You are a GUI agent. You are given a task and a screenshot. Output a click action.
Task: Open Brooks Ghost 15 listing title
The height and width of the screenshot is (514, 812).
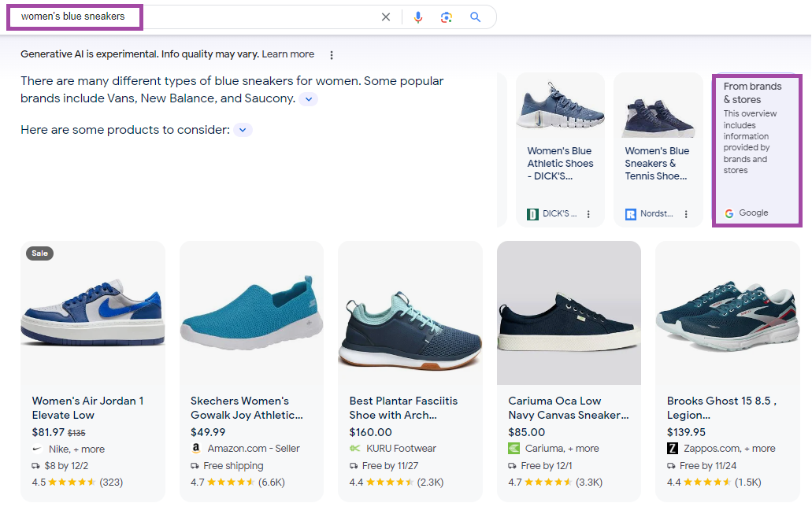pyautogui.click(x=721, y=408)
